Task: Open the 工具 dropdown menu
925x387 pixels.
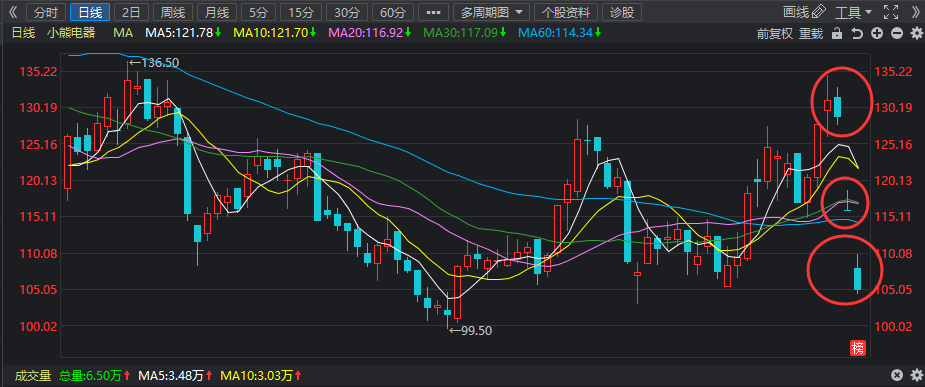Action: click(854, 12)
